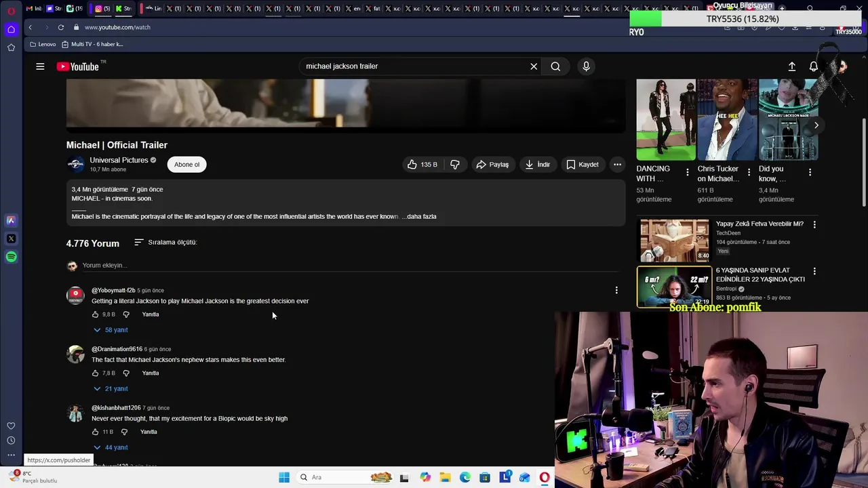Open the Spotify sidebar icon

click(11, 257)
